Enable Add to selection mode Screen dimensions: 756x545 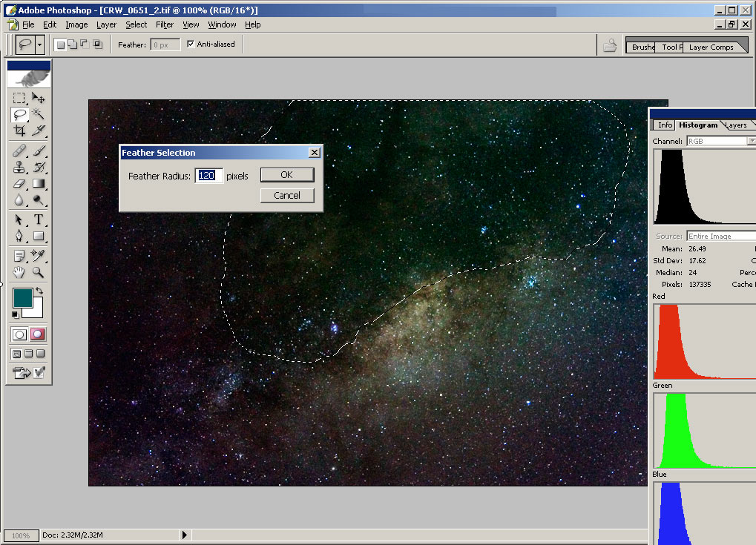[x=73, y=44]
